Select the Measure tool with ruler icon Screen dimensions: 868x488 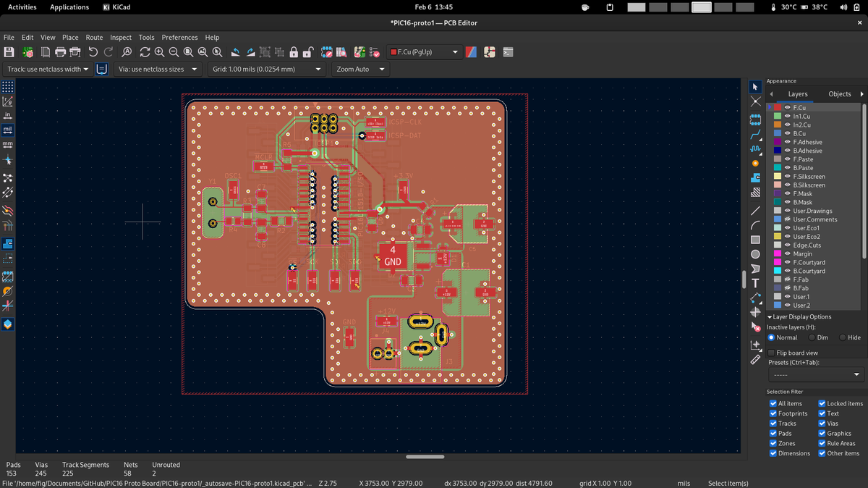click(x=755, y=359)
